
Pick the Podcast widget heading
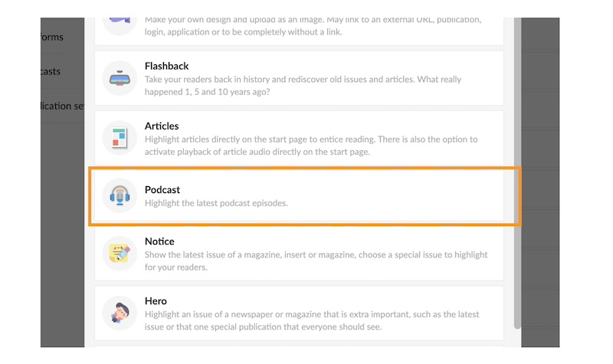pyautogui.click(x=162, y=189)
